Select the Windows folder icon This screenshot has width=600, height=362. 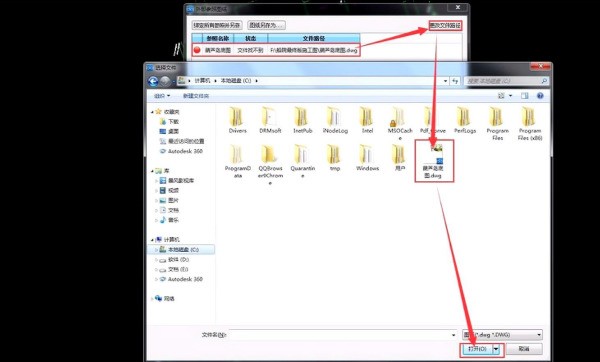coord(367,154)
